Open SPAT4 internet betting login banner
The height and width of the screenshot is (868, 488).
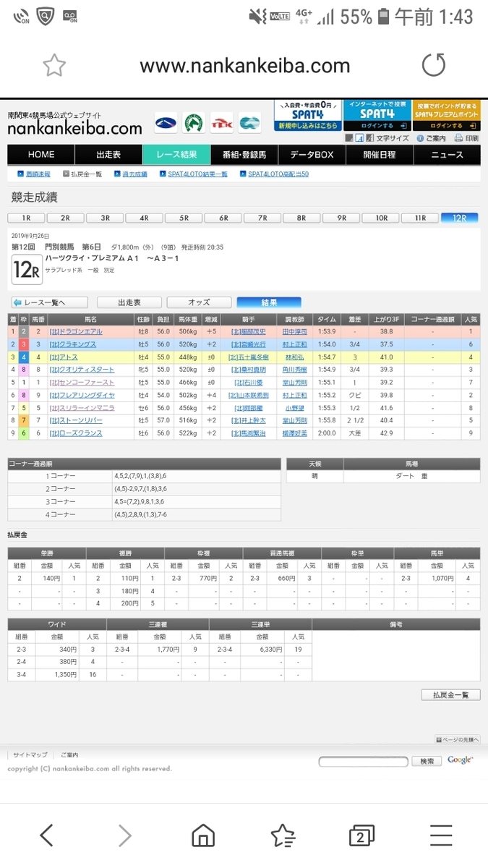point(377,116)
